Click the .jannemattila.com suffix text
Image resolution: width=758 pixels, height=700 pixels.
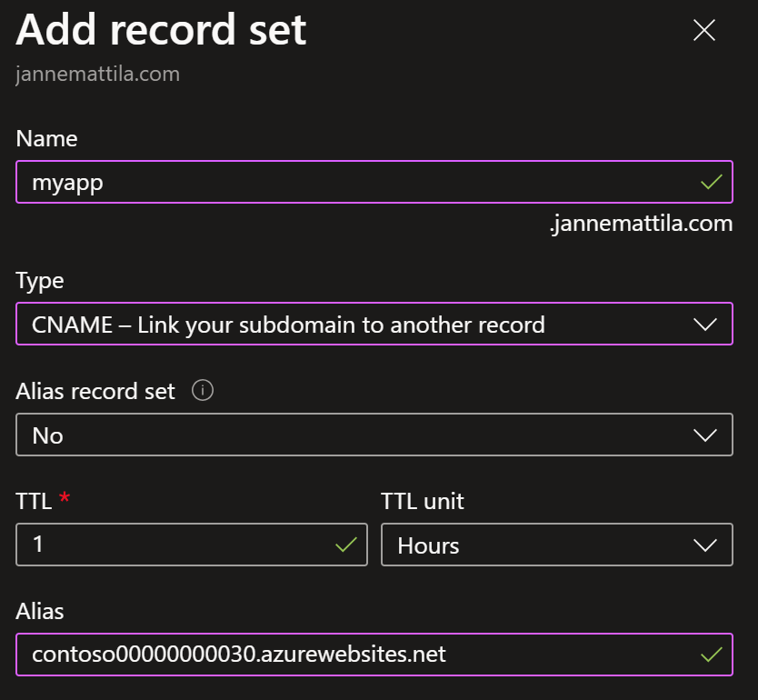pos(641,224)
